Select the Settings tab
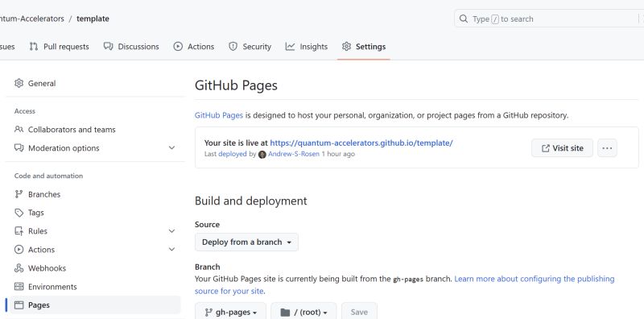The width and height of the screenshot is (644, 319). [364, 47]
